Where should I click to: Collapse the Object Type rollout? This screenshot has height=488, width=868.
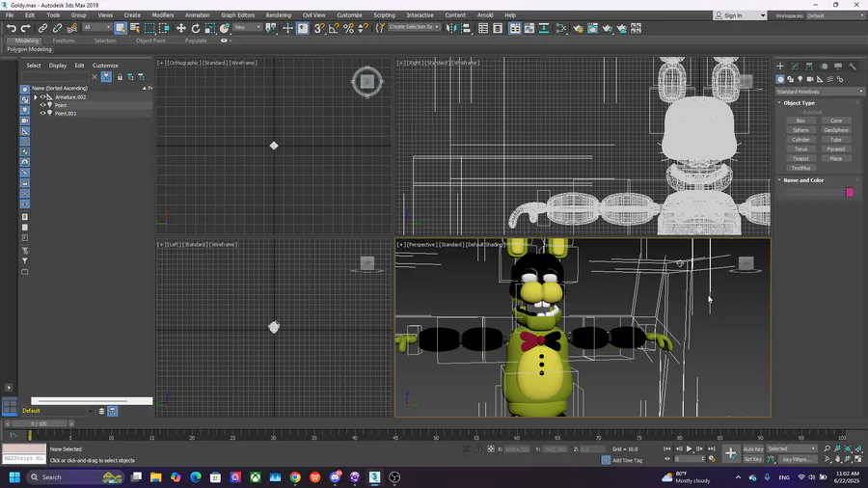pyautogui.click(x=799, y=103)
